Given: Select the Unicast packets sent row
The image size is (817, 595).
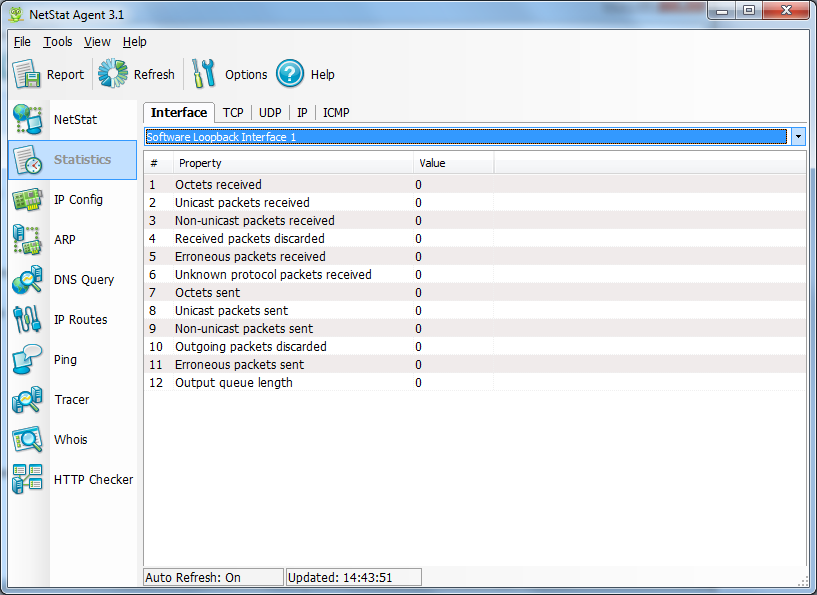Looking at the screenshot, I should 475,311.
